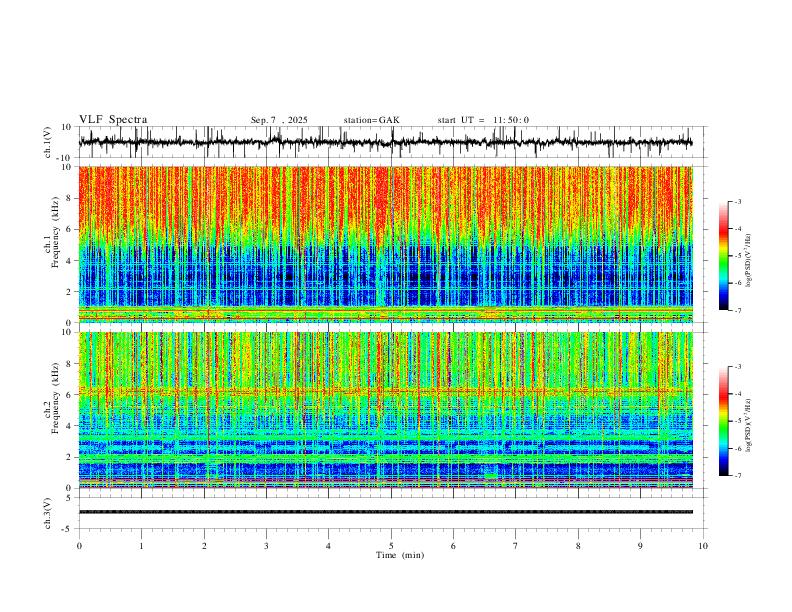Click the "0" label on the time axis
Screen dimensions: 792x612
[x=79, y=546]
